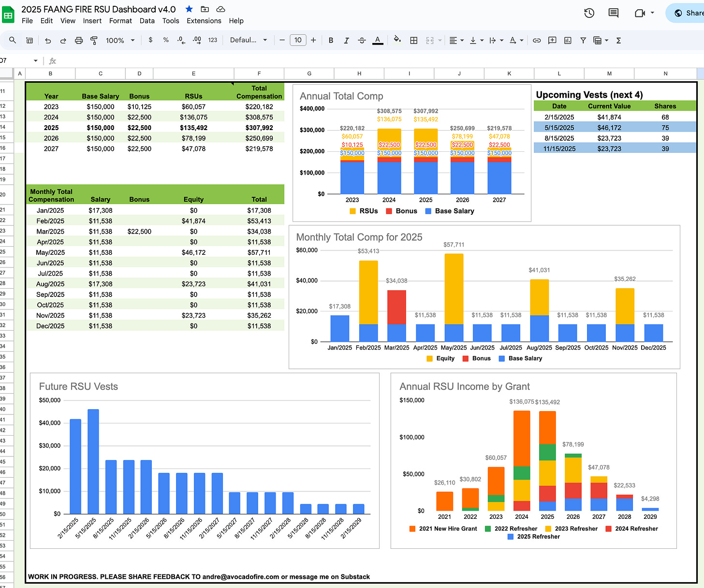Open the File menu
This screenshot has width=704, height=588.
[28, 21]
